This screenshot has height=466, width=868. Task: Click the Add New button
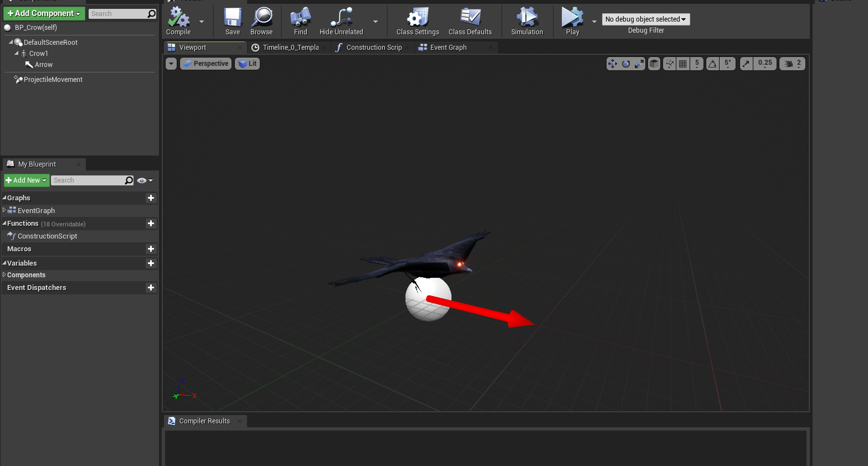[26, 180]
